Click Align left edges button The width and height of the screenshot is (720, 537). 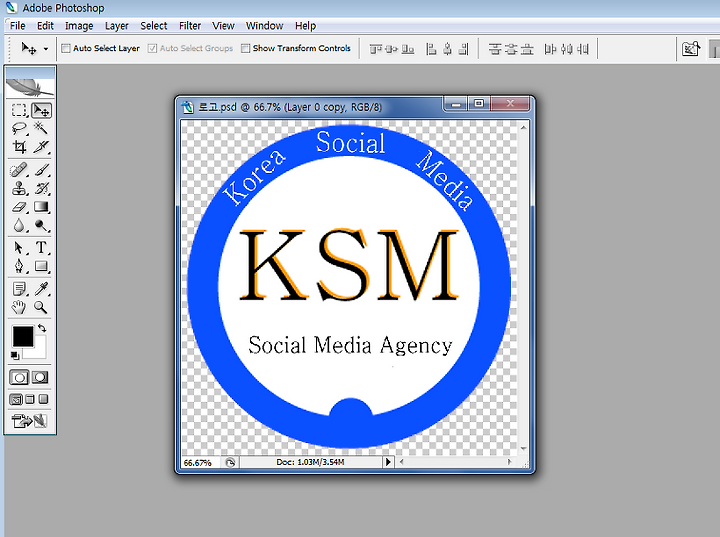tap(431, 49)
